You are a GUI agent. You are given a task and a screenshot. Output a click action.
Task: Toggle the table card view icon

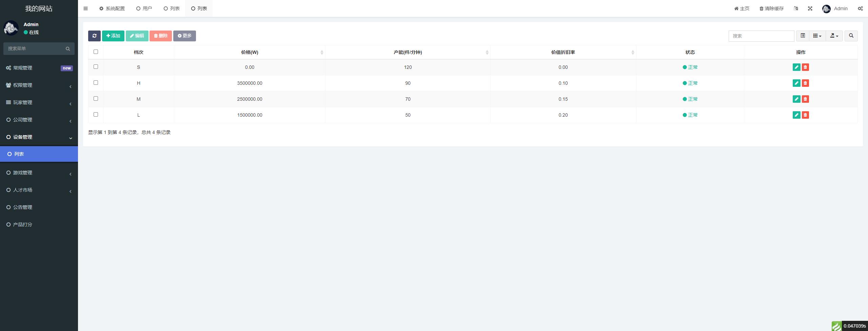[x=803, y=36]
